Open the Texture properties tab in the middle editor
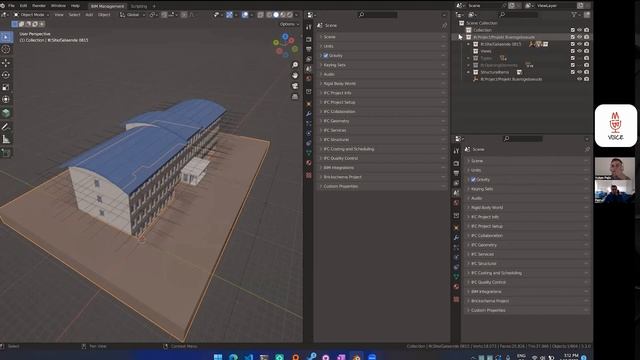This screenshot has width=640, height=360. (309, 175)
